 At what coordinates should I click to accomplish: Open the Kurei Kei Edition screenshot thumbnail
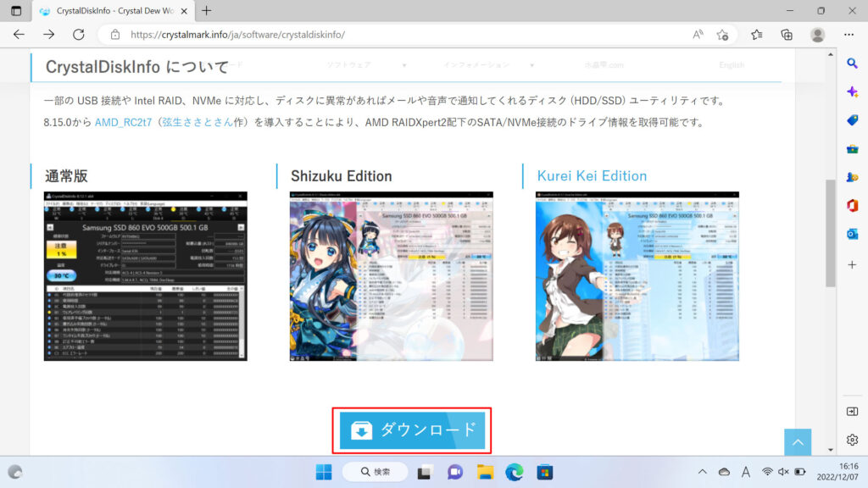tap(637, 276)
